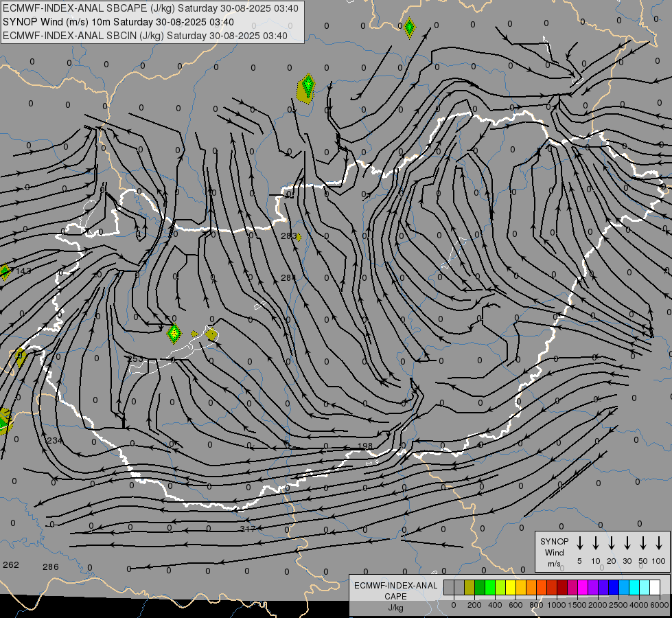Click the 317 value on the map

point(248,529)
